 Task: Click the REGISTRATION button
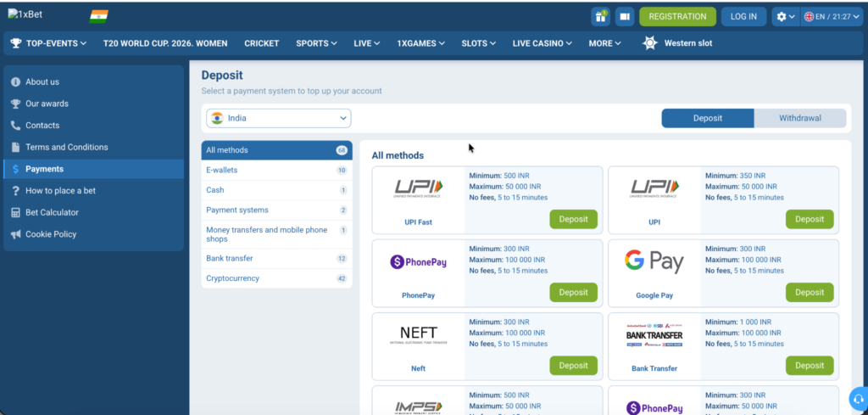(x=677, y=17)
